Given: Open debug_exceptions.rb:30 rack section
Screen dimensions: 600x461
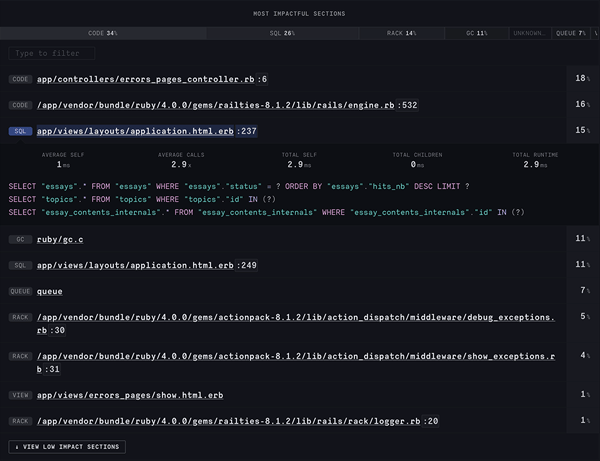Looking at the screenshot, I should [x=295, y=324].
